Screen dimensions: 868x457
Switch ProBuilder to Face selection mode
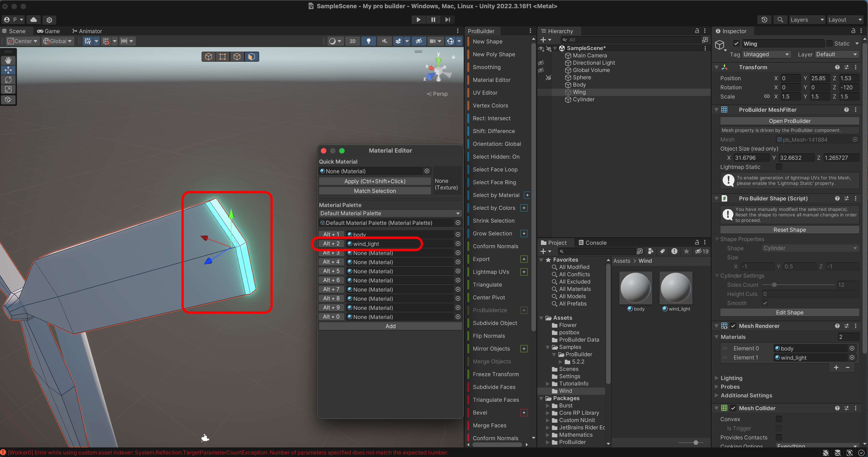(251, 57)
